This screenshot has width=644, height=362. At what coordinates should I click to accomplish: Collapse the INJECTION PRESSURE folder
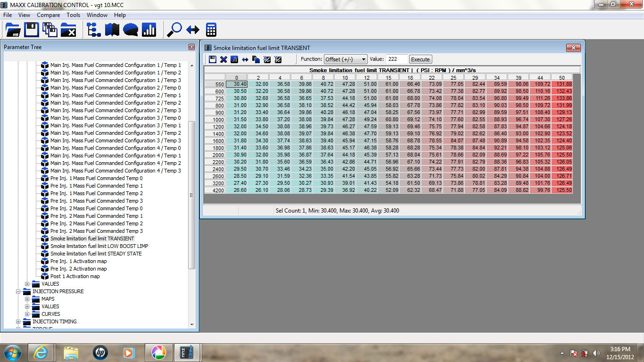tap(18, 291)
